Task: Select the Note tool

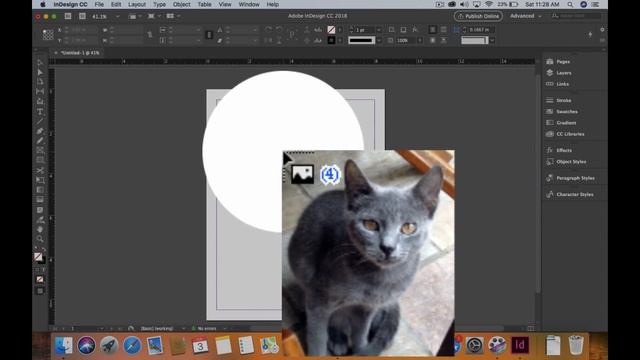Action: (40, 210)
